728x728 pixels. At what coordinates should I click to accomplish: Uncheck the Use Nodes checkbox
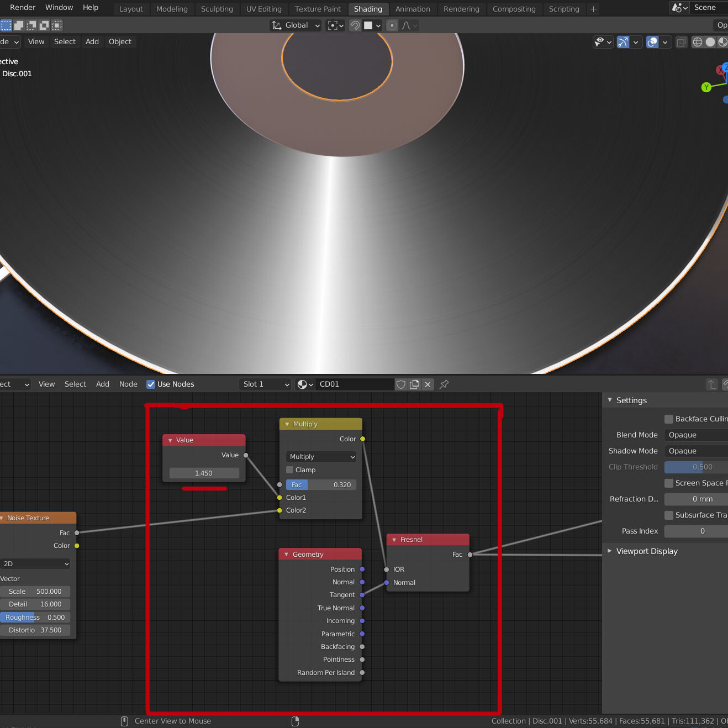[x=151, y=384]
